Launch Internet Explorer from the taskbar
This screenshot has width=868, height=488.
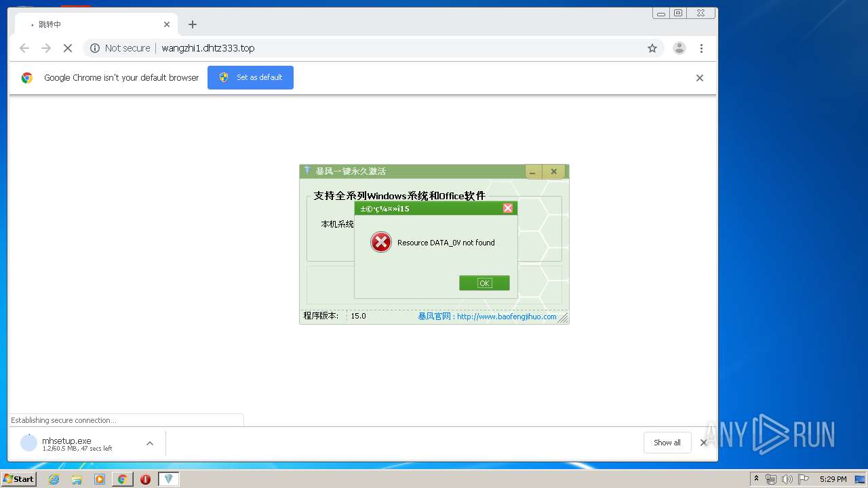pos(54,479)
